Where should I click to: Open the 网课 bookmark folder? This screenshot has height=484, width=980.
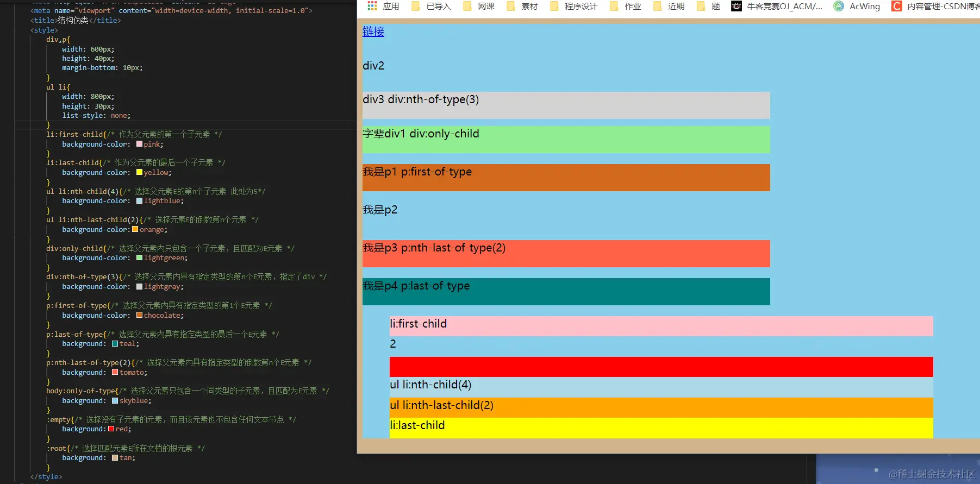tap(478, 6)
